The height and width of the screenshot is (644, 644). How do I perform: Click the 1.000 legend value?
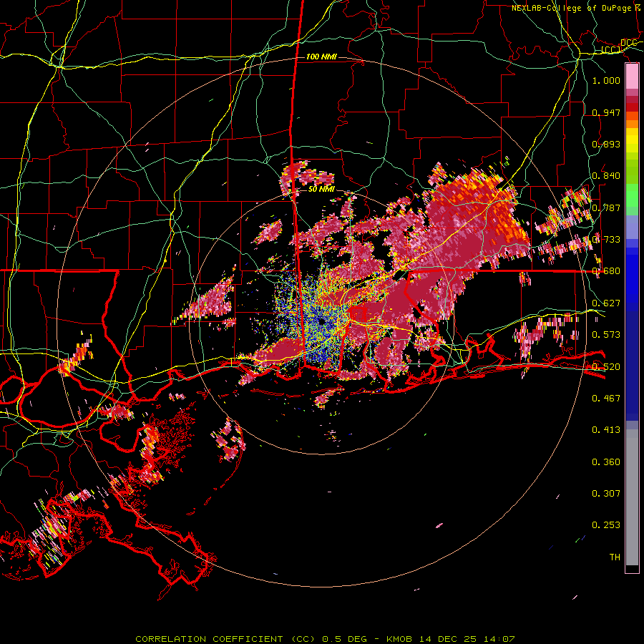click(606, 80)
